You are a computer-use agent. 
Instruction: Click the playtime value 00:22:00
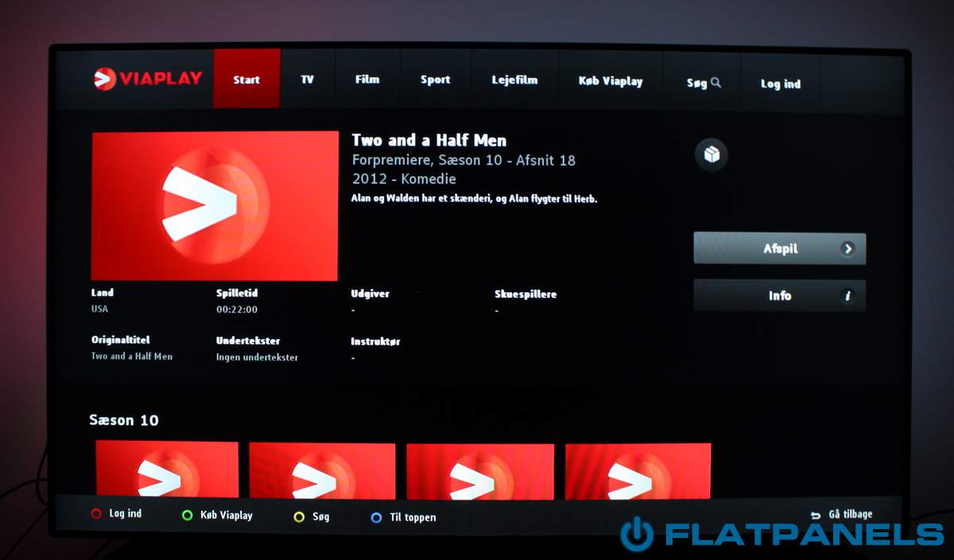point(237,310)
